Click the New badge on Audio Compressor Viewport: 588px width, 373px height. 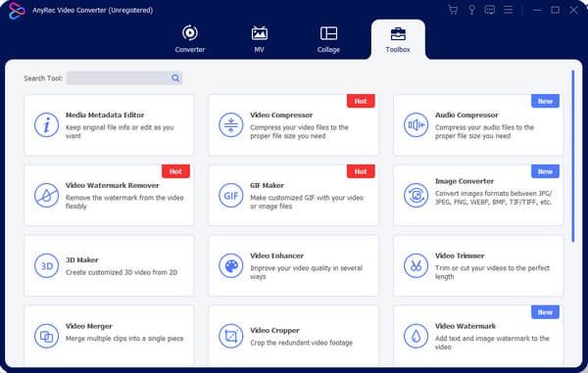545,101
